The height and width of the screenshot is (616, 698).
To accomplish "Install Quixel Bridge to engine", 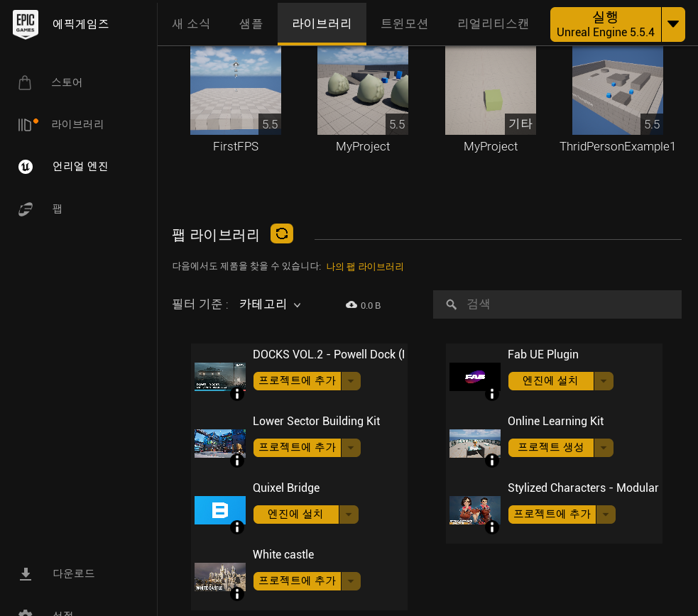I will (295, 515).
